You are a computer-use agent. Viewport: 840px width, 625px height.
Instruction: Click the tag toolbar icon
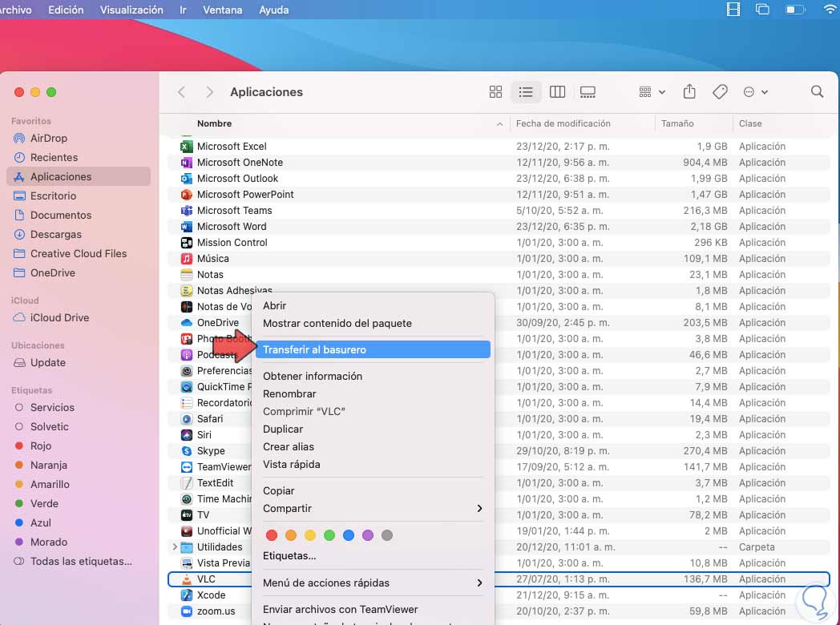tap(720, 92)
